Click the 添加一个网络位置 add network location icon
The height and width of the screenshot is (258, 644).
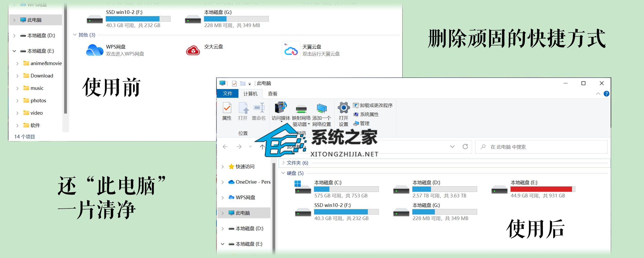coord(322,108)
